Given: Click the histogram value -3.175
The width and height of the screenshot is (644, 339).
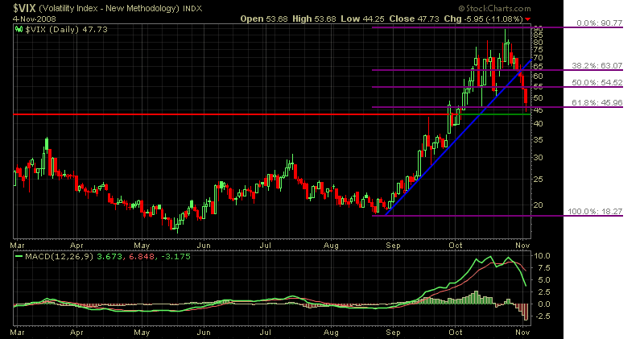Looking at the screenshot, I should tap(175, 256).
